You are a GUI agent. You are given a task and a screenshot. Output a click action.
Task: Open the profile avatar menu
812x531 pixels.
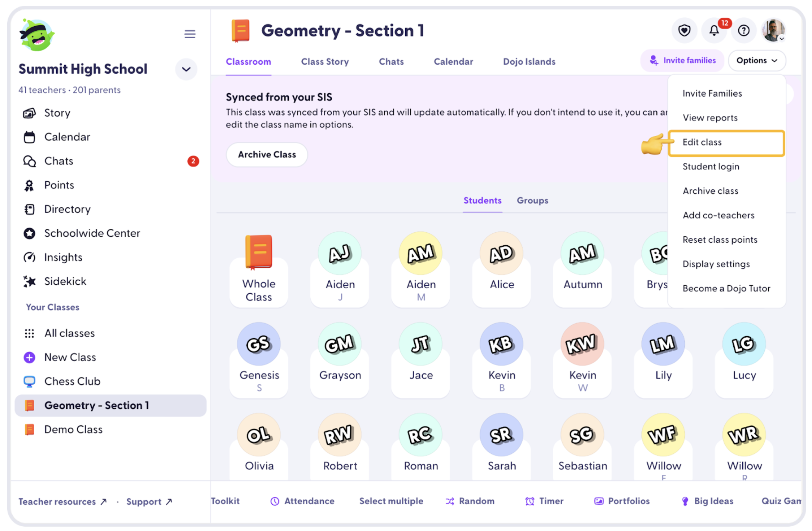point(773,31)
